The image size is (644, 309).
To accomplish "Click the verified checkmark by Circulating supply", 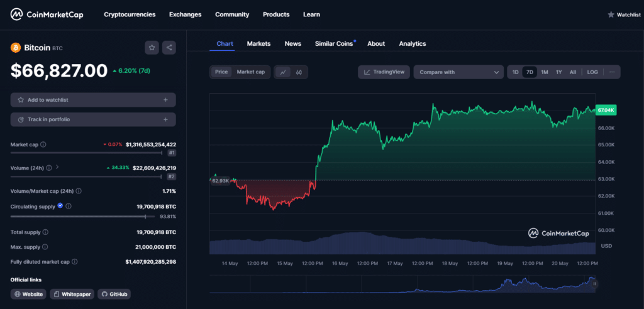I will [x=60, y=205].
